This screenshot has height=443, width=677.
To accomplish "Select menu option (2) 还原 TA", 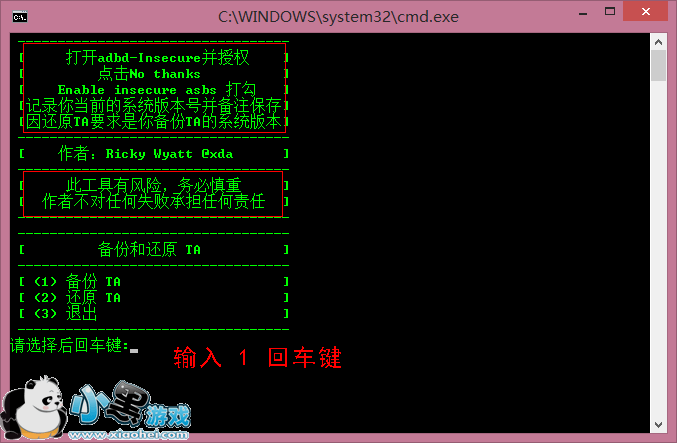I will click(x=77, y=298).
